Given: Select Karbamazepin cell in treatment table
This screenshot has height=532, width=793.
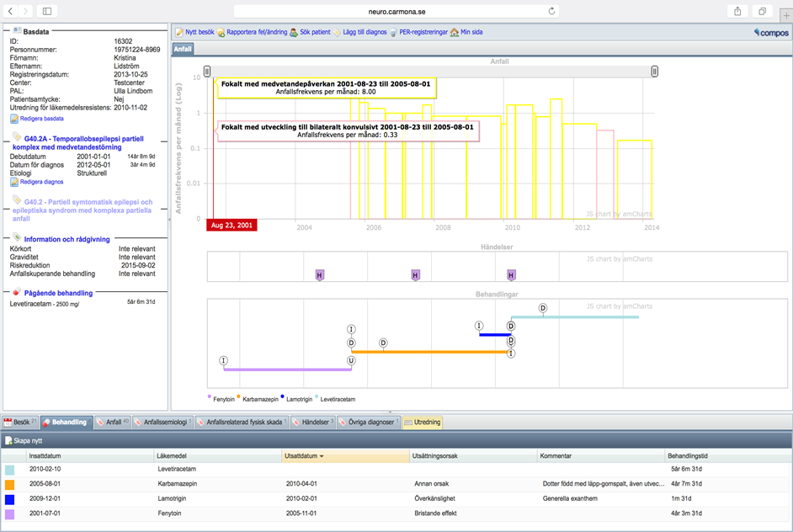Looking at the screenshot, I should 177,483.
